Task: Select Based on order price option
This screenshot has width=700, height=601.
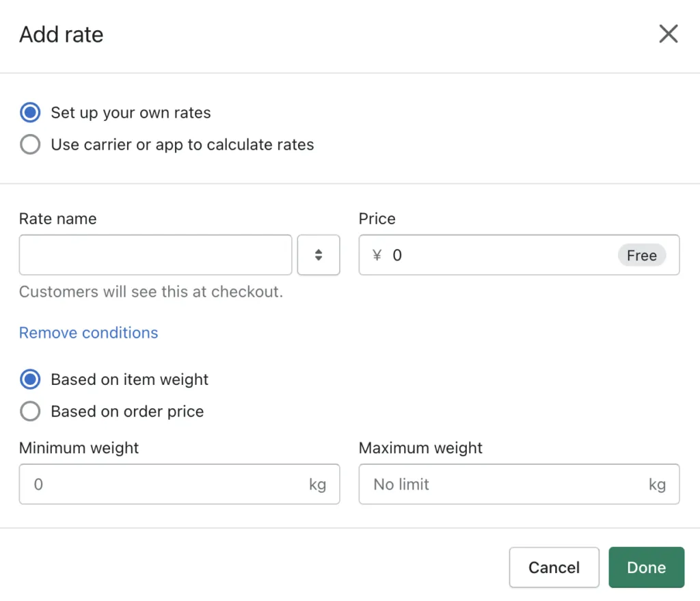Action: 30,412
